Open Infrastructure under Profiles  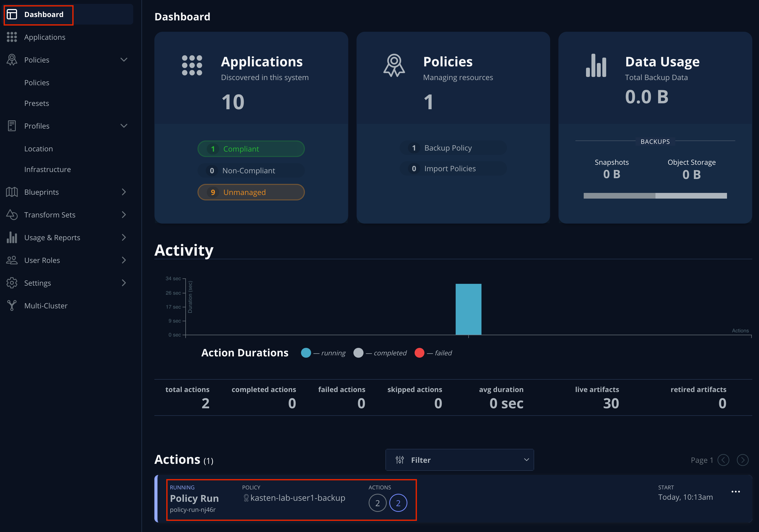(x=47, y=169)
